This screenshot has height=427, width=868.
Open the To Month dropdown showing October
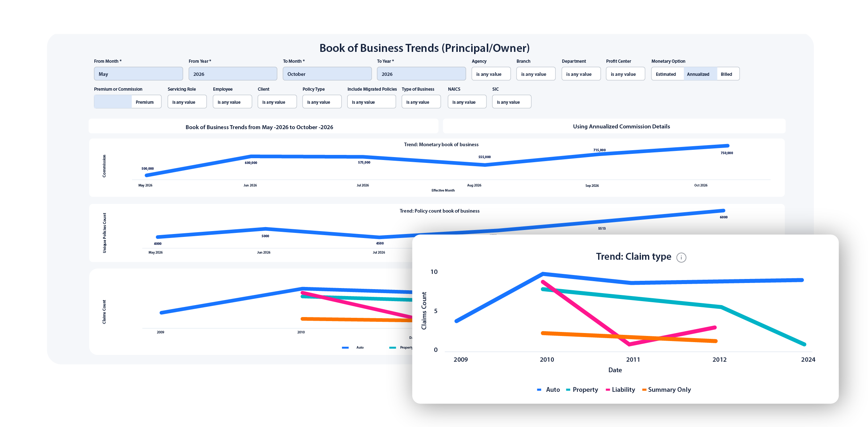[x=327, y=74]
